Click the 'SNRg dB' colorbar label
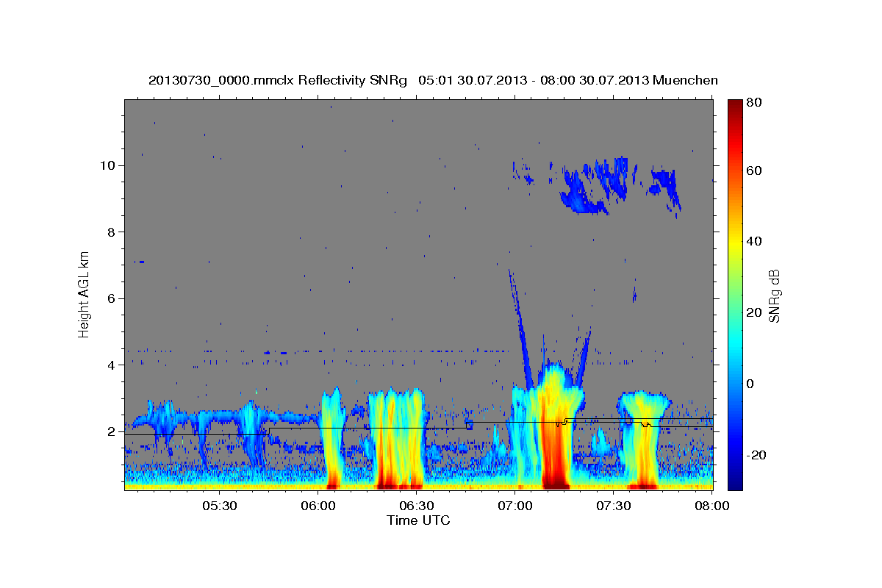 pos(774,296)
